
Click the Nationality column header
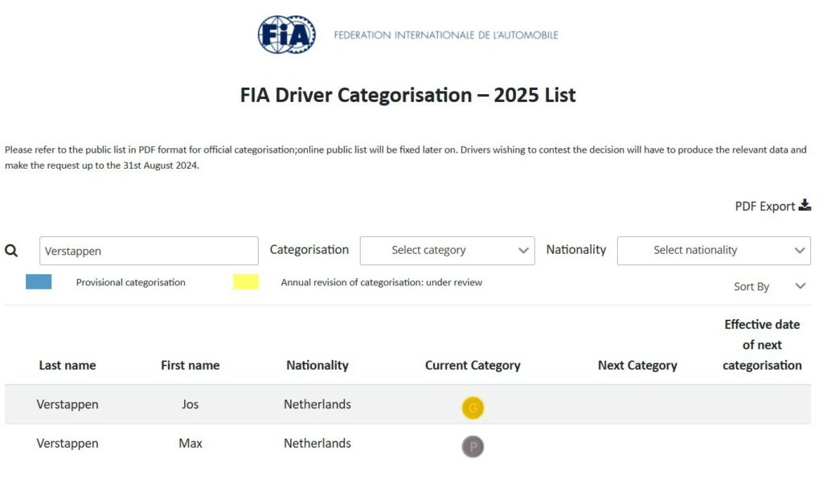coord(317,365)
